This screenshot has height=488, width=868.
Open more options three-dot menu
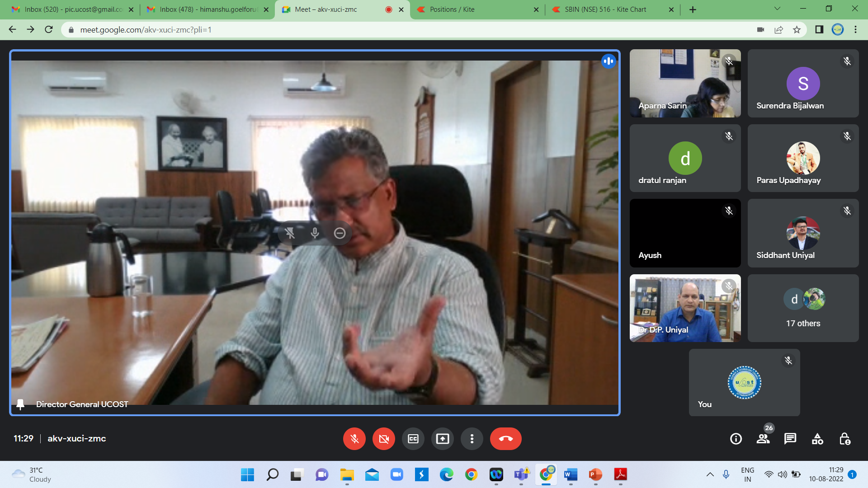(472, 439)
